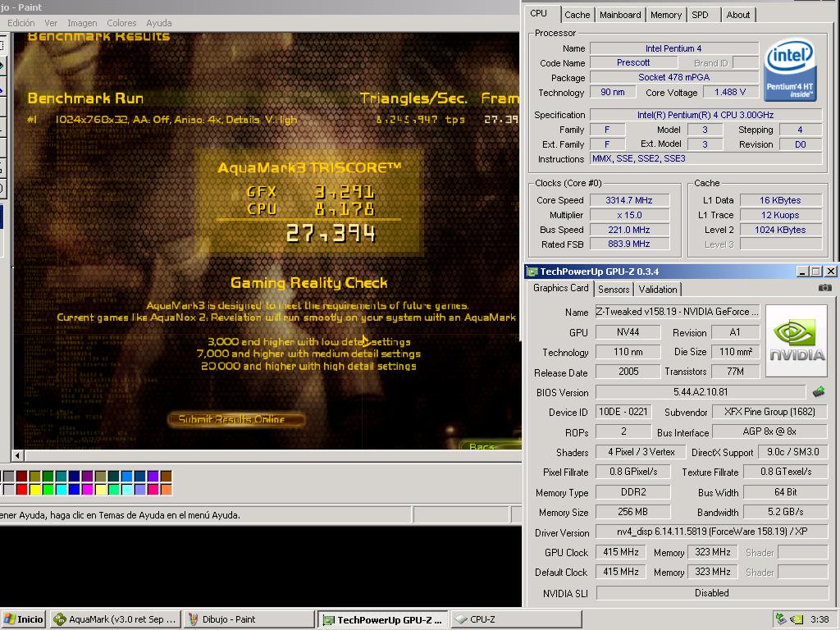Select the lime green palette swatch

pyautogui.click(x=48, y=489)
